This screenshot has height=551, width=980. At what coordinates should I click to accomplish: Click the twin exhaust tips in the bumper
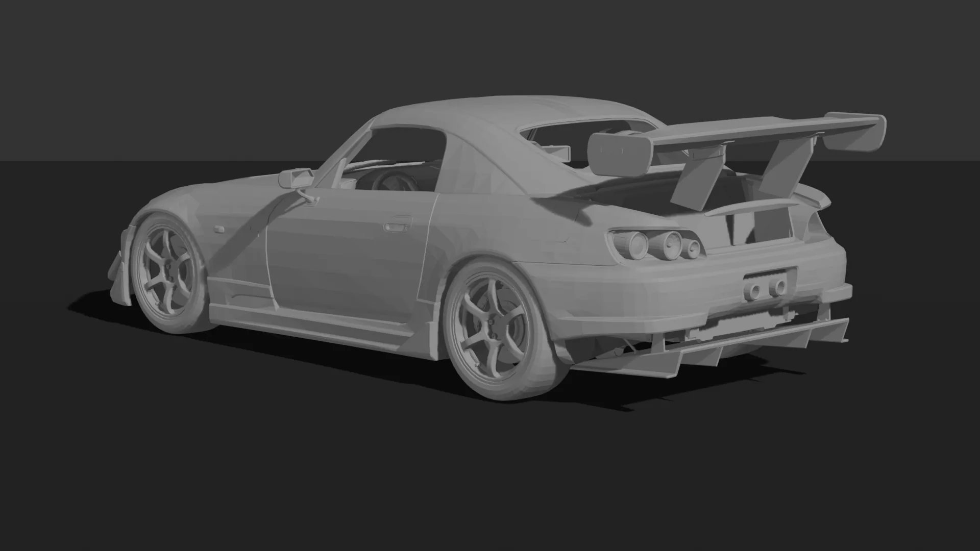[765, 289]
